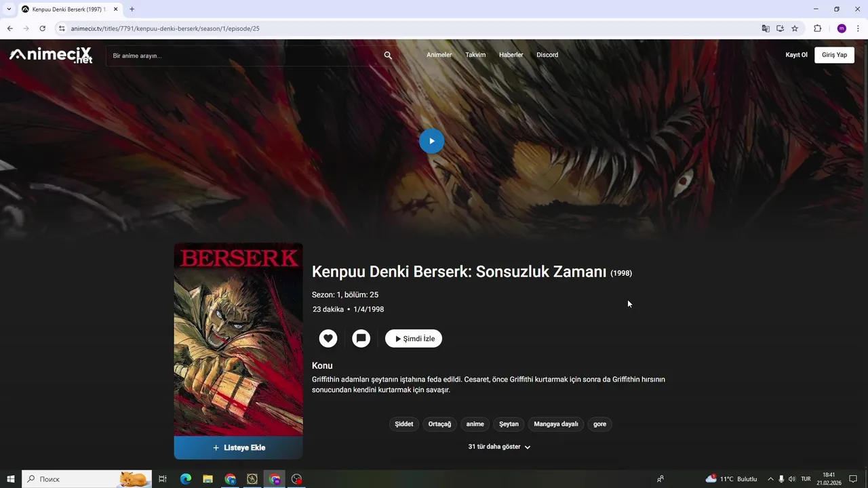Select the anime genre tag
The width and height of the screenshot is (868, 488).
(x=475, y=424)
